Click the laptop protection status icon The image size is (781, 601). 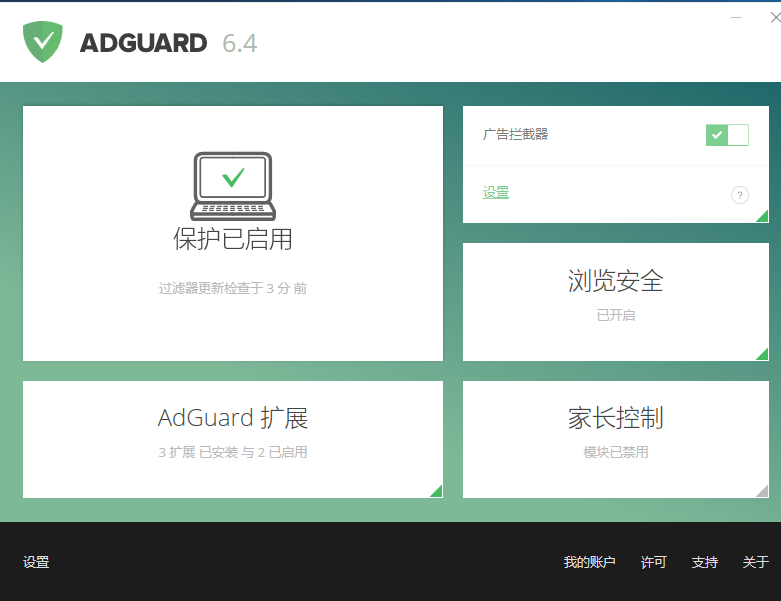[x=233, y=186]
